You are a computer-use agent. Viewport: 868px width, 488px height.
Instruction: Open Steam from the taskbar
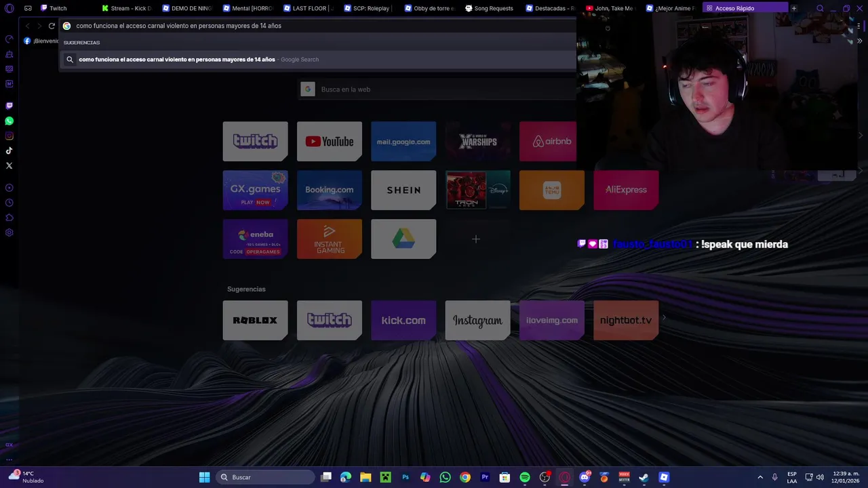[644, 477]
